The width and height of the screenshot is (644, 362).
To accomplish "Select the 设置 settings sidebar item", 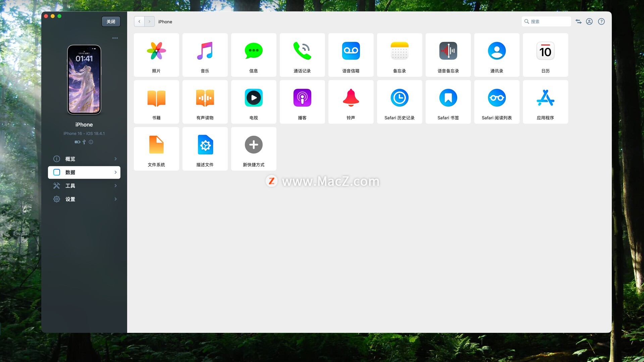I will 84,199.
